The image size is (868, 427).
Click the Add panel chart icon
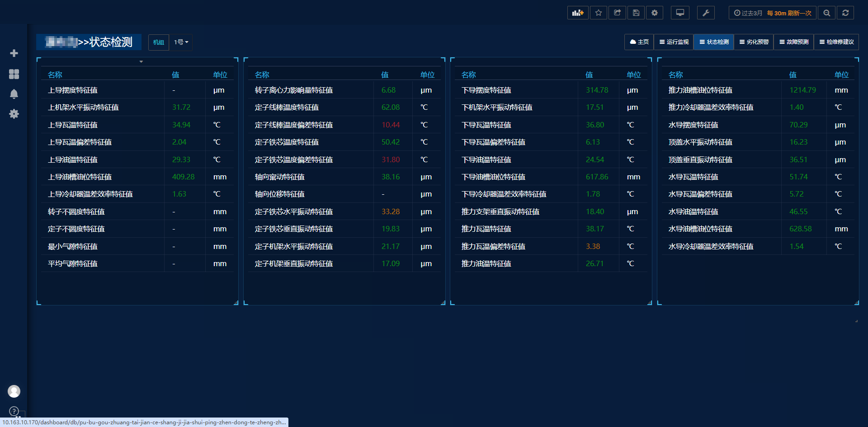pos(577,13)
